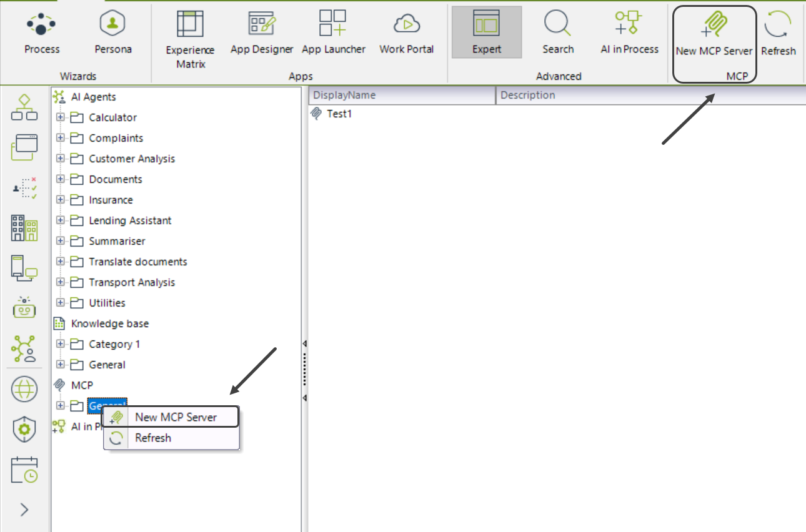Toggle the Expert view button
The height and width of the screenshot is (532, 806).
[x=487, y=32]
